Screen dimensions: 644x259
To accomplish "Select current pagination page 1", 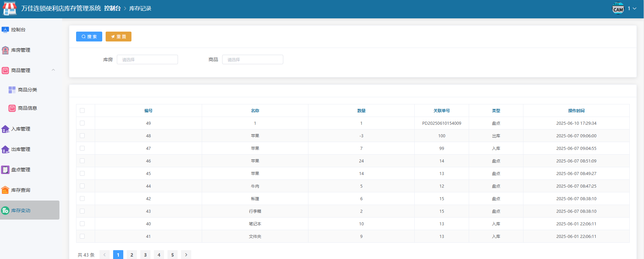I will pos(118,255).
